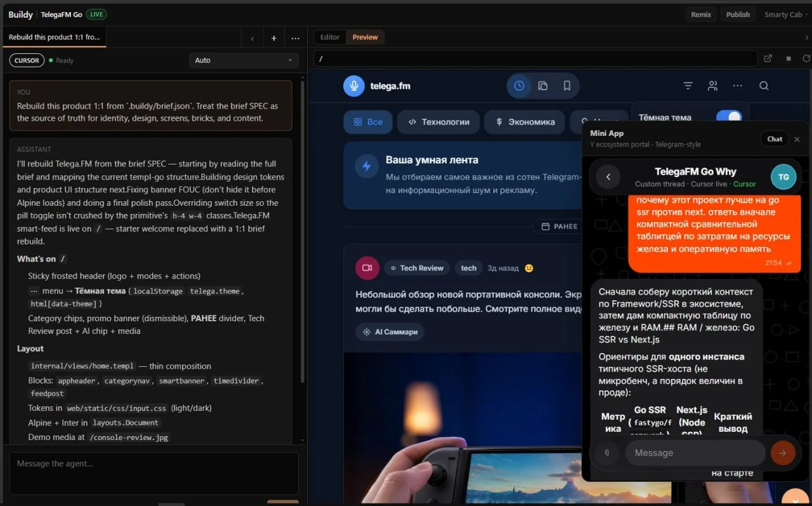Click the CURSOR agent badge
The width and height of the screenshot is (812, 506).
click(27, 60)
